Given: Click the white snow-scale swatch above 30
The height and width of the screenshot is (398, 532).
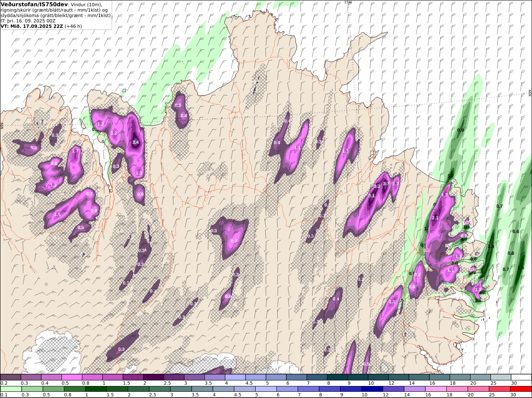Looking at the screenshot, I should coord(522,377).
